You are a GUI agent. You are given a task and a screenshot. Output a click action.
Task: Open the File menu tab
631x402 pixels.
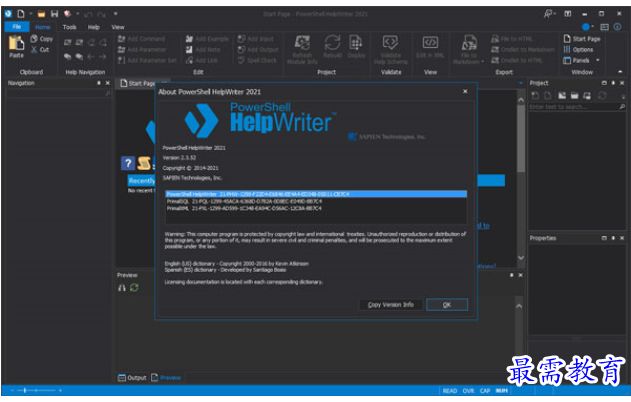16,27
